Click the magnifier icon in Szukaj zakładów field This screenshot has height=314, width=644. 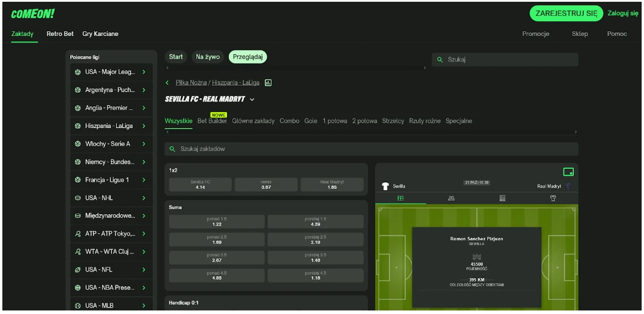point(172,149)
